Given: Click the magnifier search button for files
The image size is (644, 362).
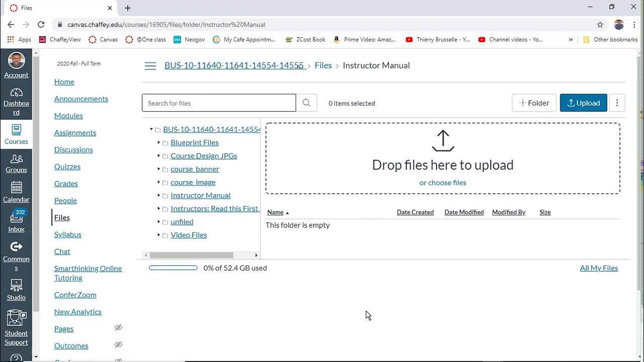Looking at the screenshot, I should click(x=306, y=103).
